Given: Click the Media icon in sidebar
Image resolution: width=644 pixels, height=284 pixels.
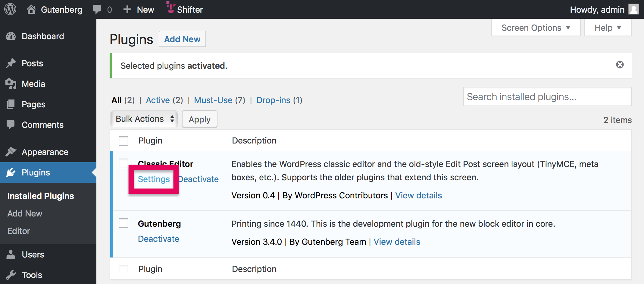Looking at the screenshot, I should click(11, 84).
